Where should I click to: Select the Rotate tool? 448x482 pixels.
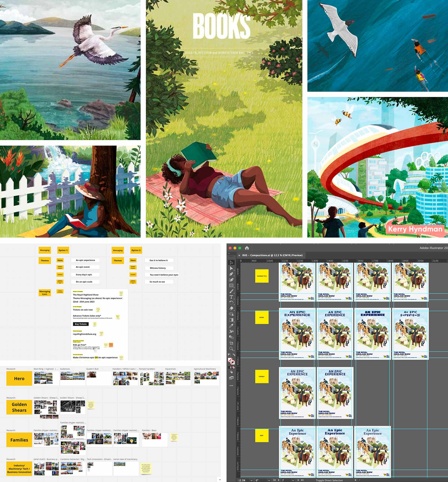coord(231,303)
